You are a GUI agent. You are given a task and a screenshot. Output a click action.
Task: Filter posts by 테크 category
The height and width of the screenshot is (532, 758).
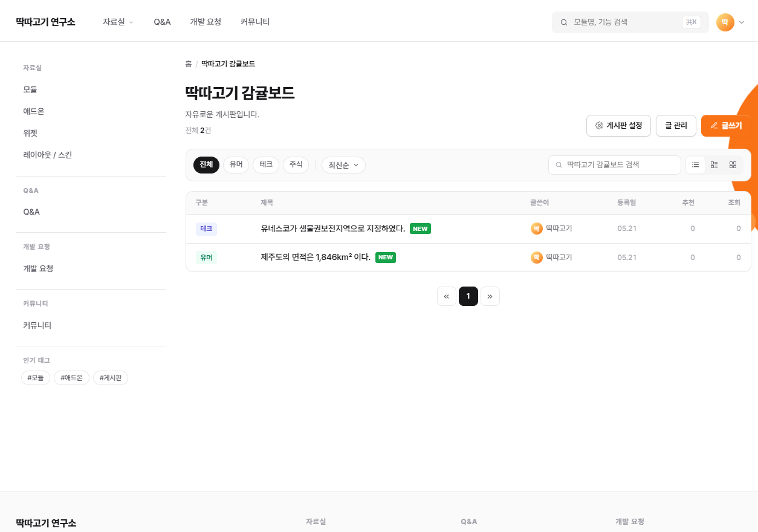click(266, 165)
